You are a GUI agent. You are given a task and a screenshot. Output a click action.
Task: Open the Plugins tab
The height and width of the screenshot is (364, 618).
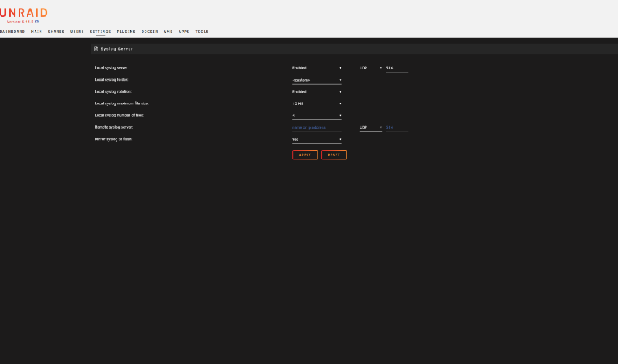click(x=126, y=32)
